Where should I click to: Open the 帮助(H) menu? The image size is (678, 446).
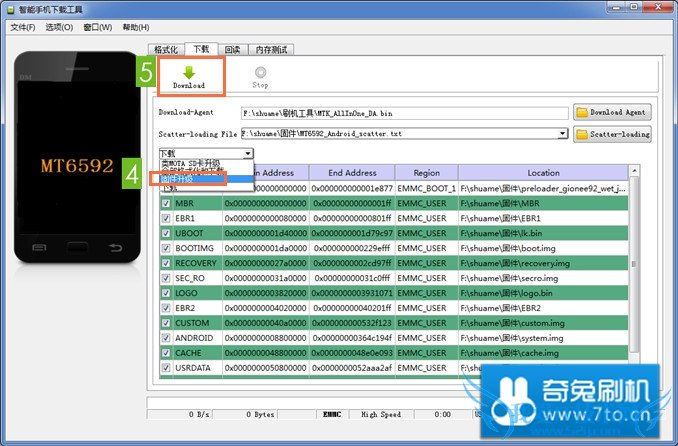136,27
